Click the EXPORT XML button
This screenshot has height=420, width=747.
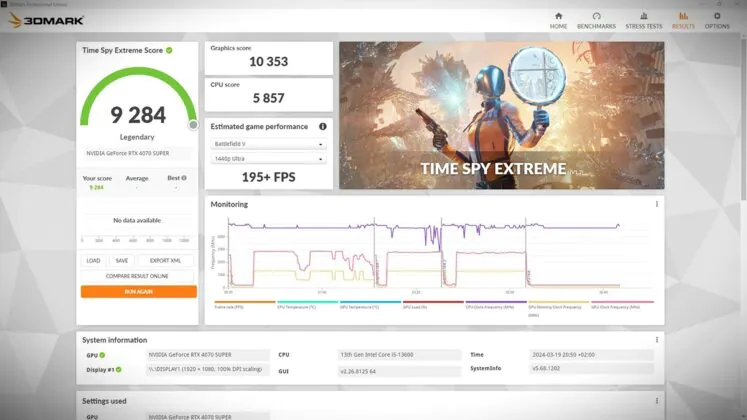click(165, 260)
